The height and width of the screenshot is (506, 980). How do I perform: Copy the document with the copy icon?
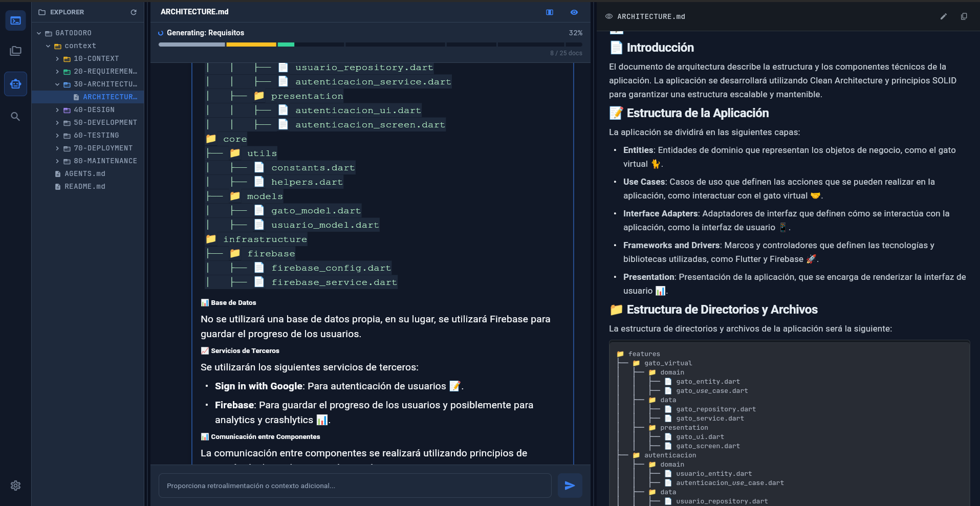point(964,16)
